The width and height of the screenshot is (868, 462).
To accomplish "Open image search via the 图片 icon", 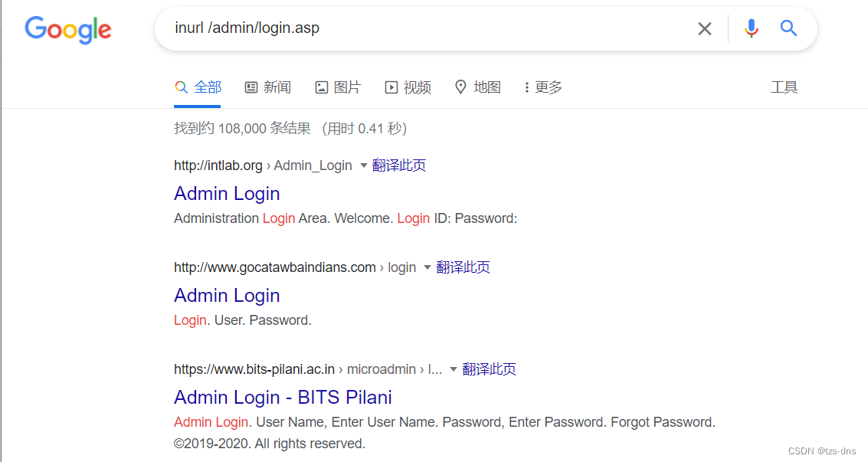I will click(338, 87).
